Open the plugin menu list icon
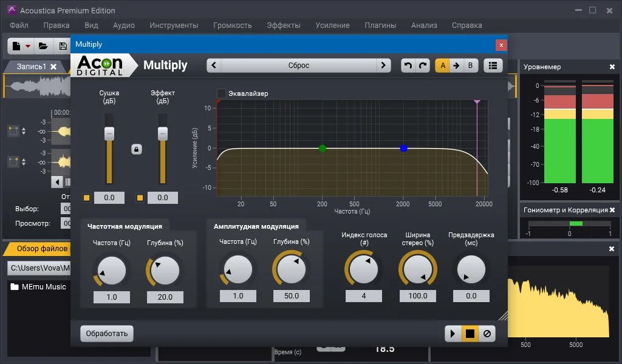 point(493,66)
